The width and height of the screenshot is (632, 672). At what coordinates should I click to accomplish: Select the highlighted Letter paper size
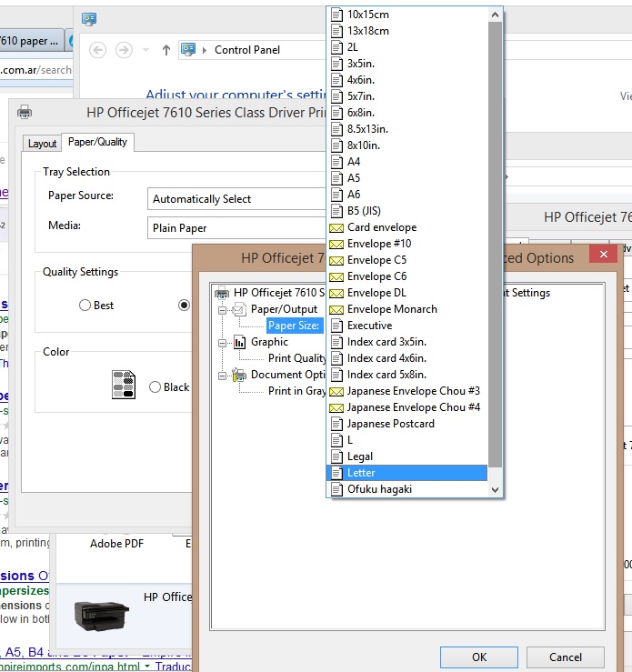coord(407,473)
